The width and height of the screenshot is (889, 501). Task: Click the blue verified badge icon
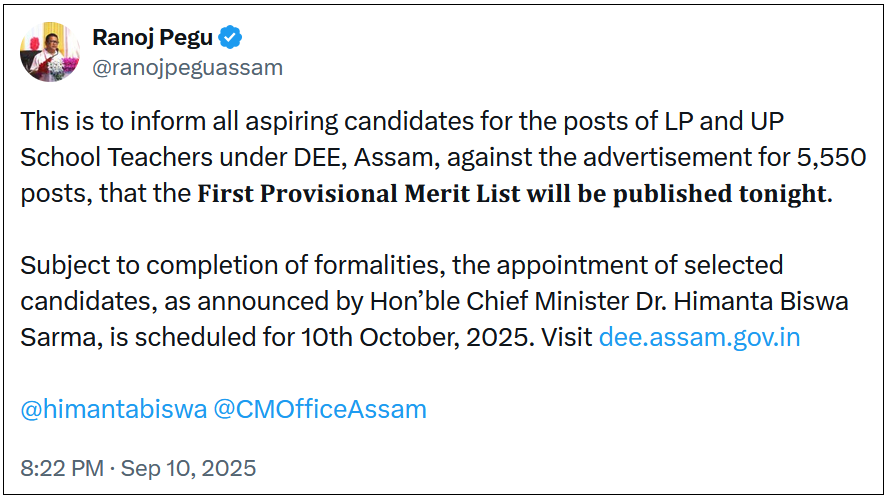(231, 38)
